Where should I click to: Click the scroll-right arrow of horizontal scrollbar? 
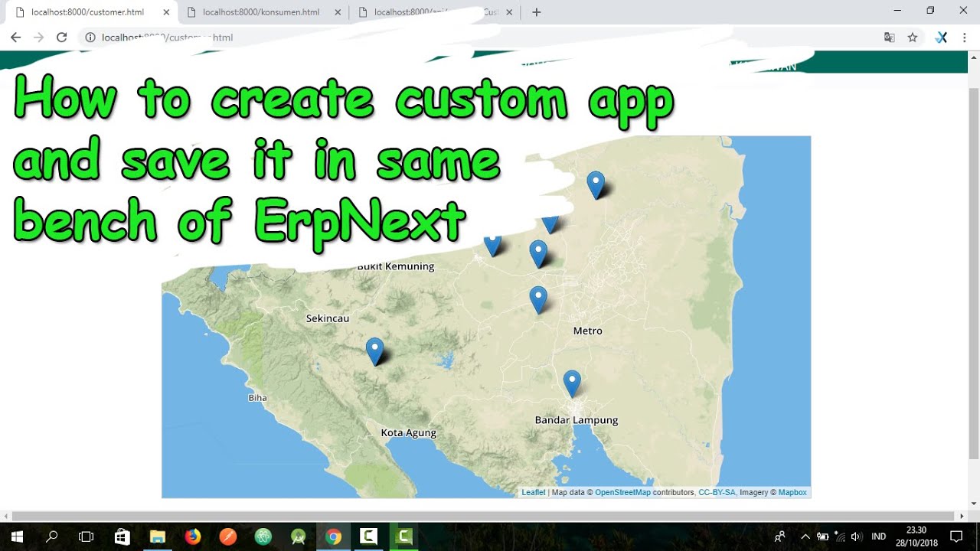(962, 516)
